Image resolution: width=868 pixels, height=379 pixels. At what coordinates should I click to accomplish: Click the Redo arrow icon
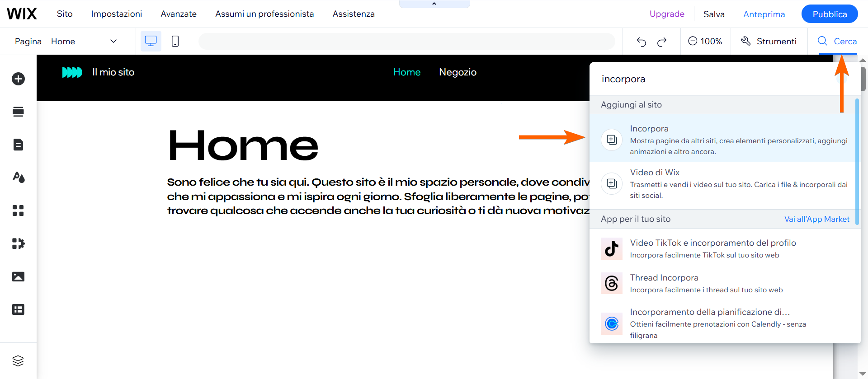coord(662,42)
